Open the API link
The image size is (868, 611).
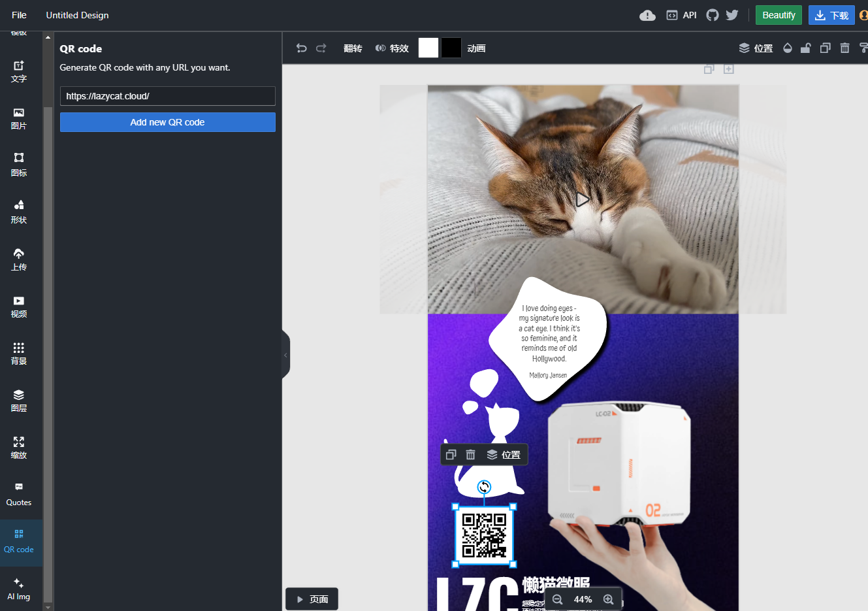tap(681, 15)
